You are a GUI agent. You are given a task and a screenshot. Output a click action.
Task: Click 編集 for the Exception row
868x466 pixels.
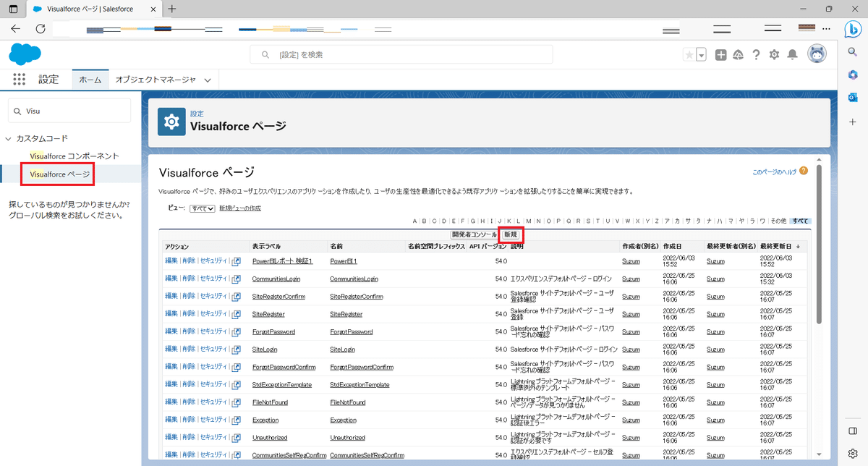171,420
